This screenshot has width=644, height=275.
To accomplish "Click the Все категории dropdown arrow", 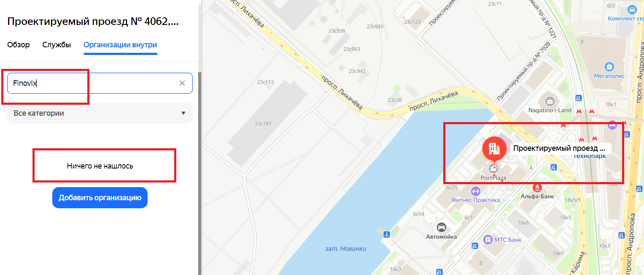I will pos(183,113).
